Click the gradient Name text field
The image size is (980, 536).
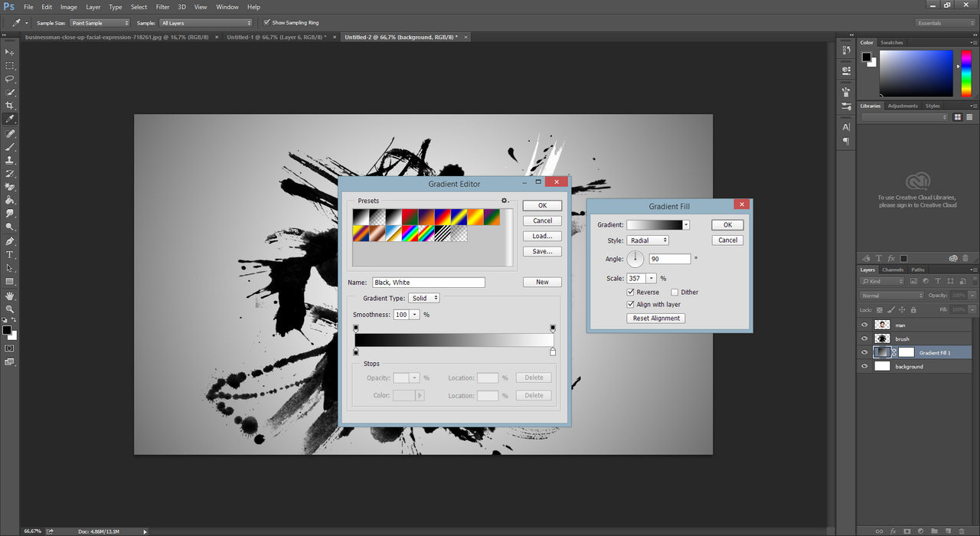coord(429,283)
